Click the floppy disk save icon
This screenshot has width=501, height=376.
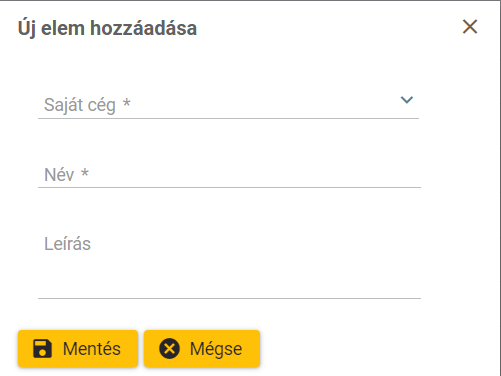tap(42, 349)
